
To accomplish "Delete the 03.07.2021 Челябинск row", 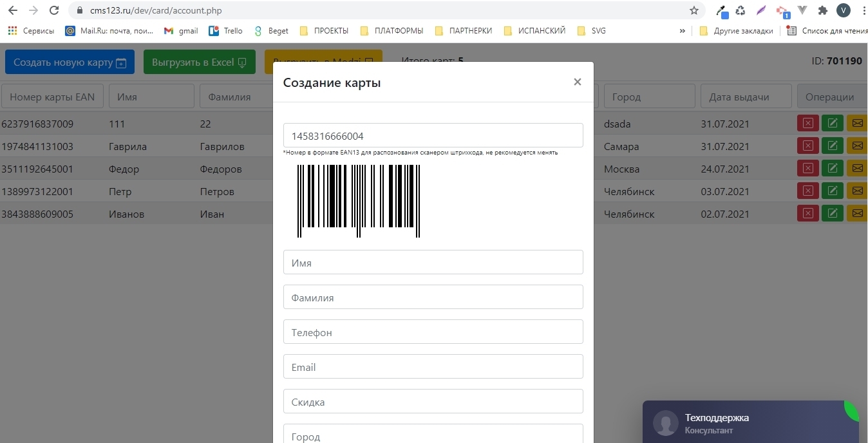I will click(x=807, y=191).
